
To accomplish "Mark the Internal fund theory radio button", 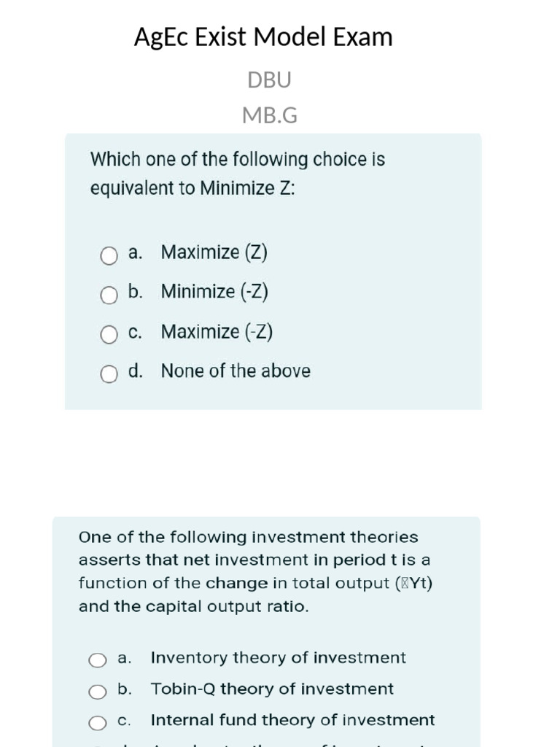I will click(x=98, y=723).
